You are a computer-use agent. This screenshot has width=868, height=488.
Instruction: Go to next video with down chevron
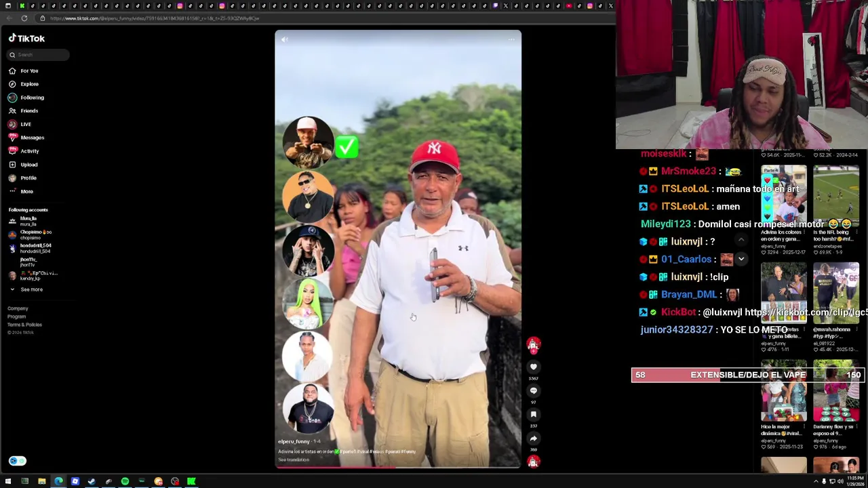point(741,259)
